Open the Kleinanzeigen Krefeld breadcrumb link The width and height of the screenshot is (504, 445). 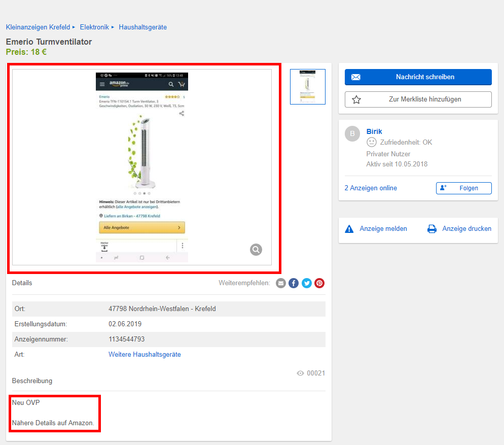click(38, 27)
